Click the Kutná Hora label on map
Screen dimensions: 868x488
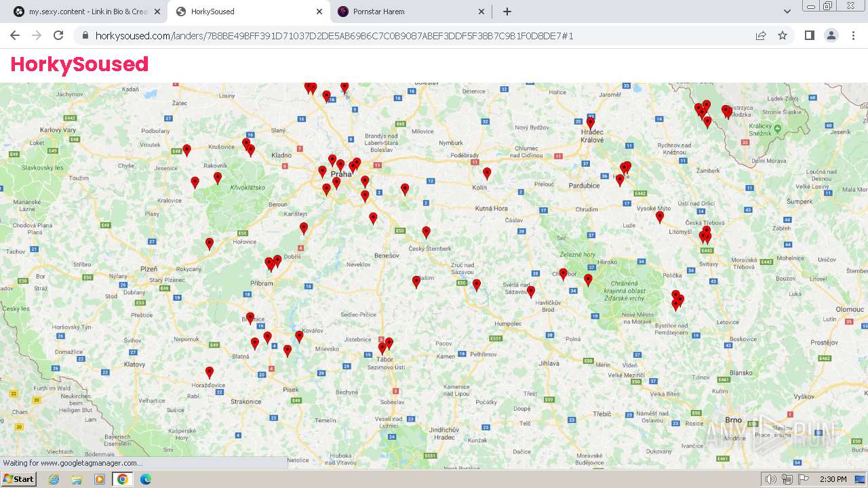[492, 208]
